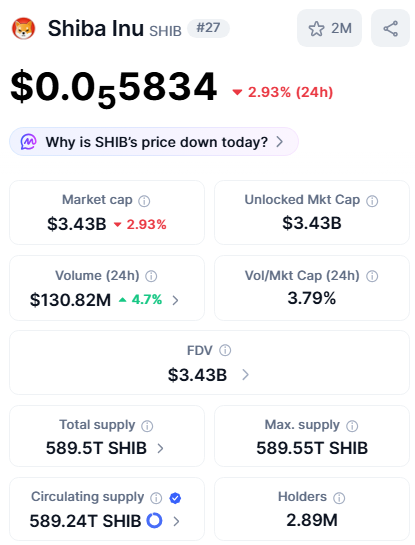This screenshot has height=545, width=415.
Task: Click the FDV info icon
Action: point(225,350)
